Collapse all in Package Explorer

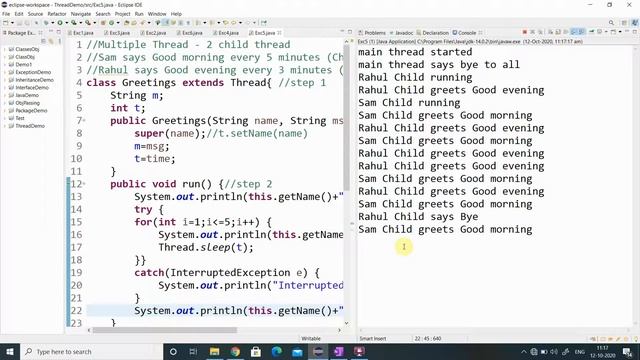pos(43,41)
